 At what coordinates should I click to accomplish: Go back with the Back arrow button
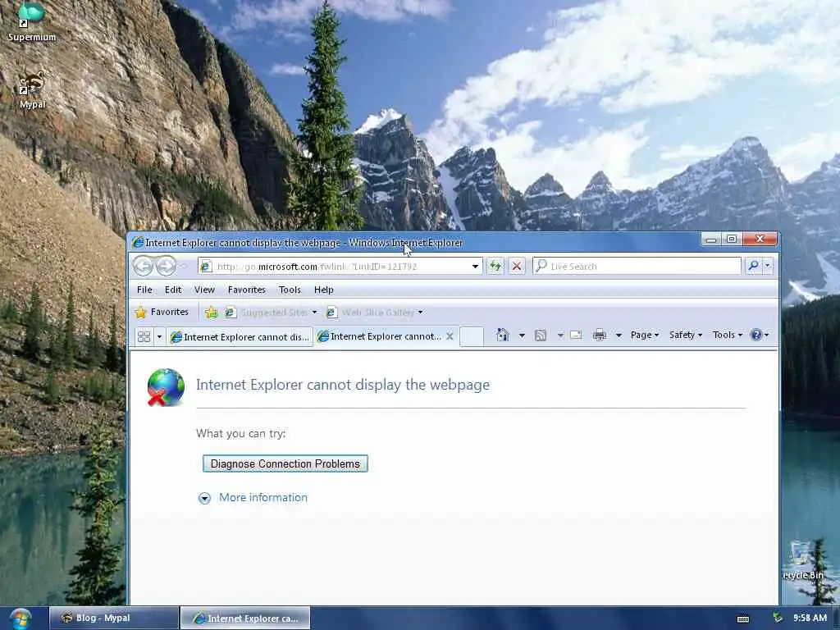(143, 266)
